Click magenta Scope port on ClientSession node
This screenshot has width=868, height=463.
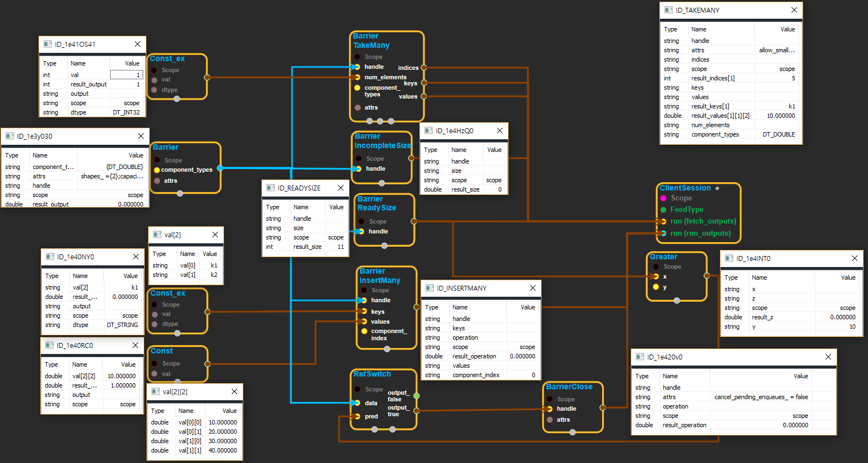[x=663, y=198]
